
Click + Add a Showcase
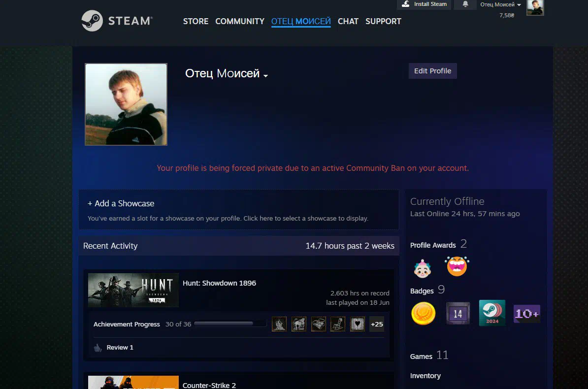(x=121, y=203)
